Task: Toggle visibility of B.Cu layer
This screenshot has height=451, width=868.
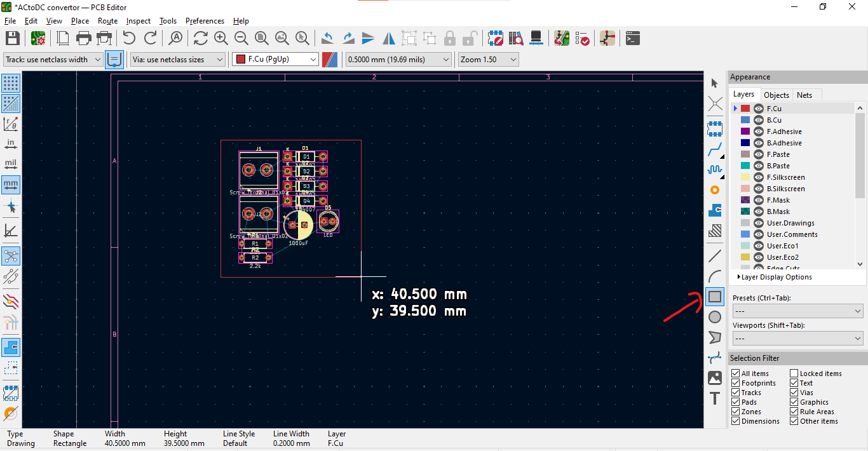Action: pos(758,120)
